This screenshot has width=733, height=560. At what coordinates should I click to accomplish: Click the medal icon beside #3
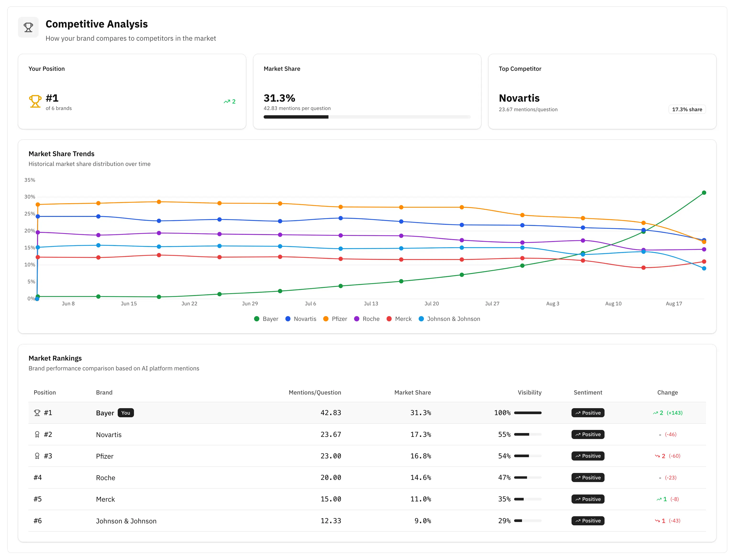pyautogui.click(x=37, y=456)
